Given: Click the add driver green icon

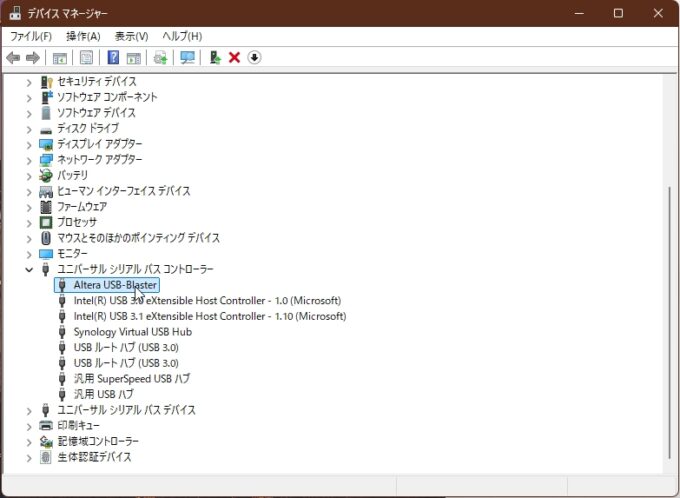Looking at the screenshot, I should pyautogui.click(x=215, y=57).
